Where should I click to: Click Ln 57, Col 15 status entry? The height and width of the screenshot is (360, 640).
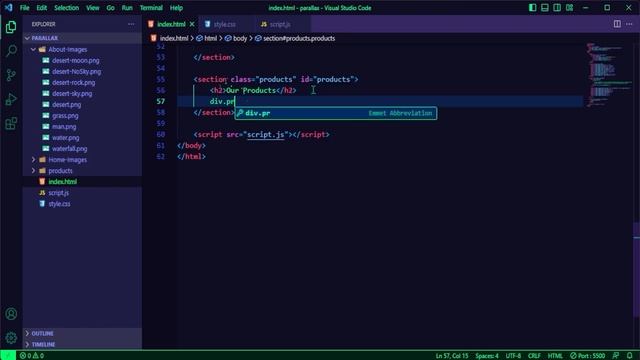[451, 356]
